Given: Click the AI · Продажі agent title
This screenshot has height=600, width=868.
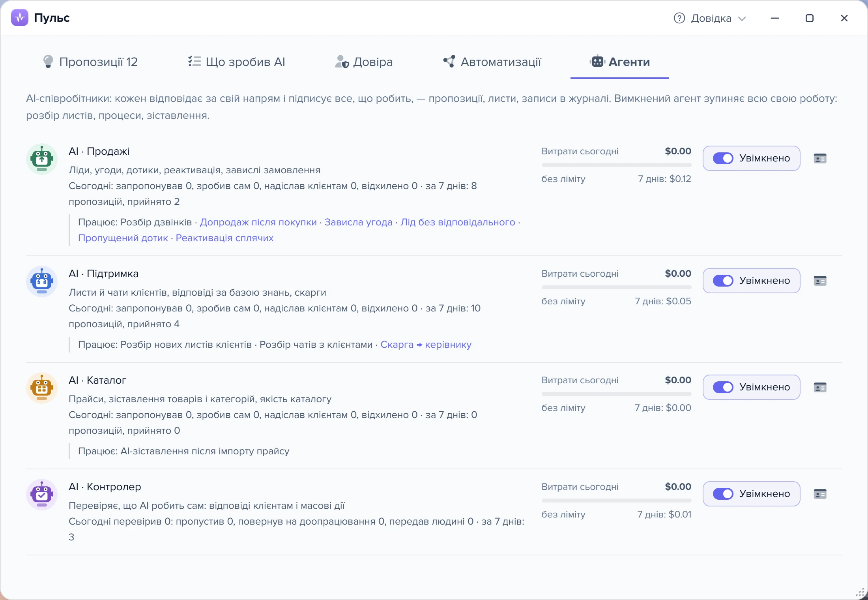Looking at the screenshot, I should pyautogui.click(x=99, y=151).
